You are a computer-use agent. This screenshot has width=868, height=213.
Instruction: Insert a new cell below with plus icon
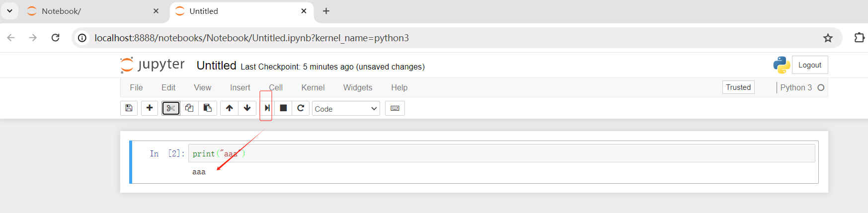tap(150, 108)
